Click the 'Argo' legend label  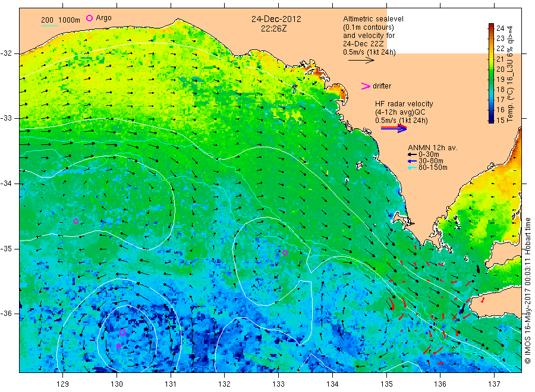103,18
